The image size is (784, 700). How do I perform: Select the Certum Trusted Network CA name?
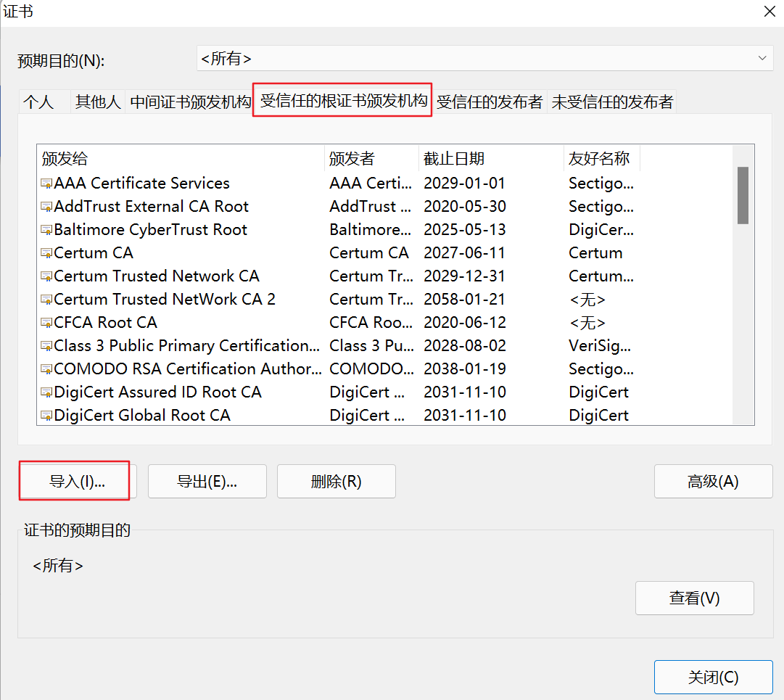pyautogui.click(x=157, y=276)
